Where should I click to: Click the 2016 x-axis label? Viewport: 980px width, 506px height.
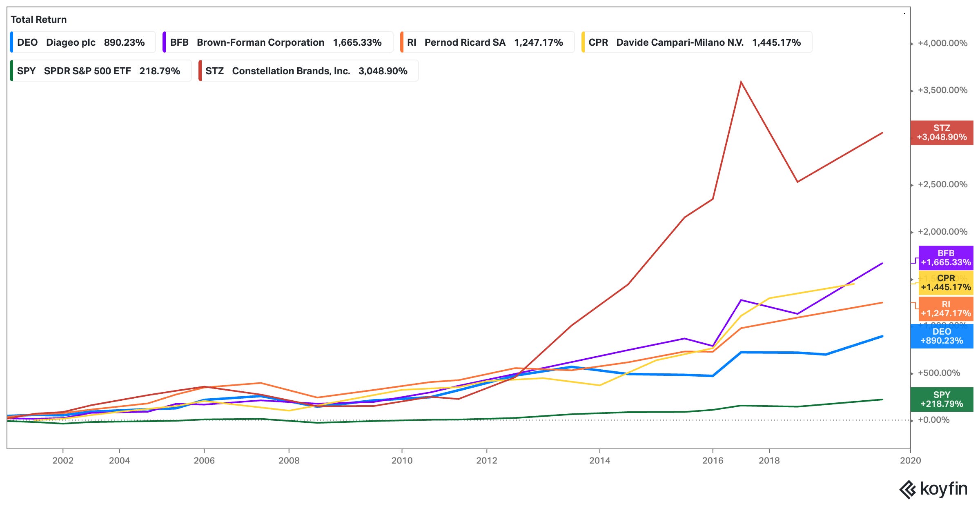pyautogui.click(x=713, y=461)
